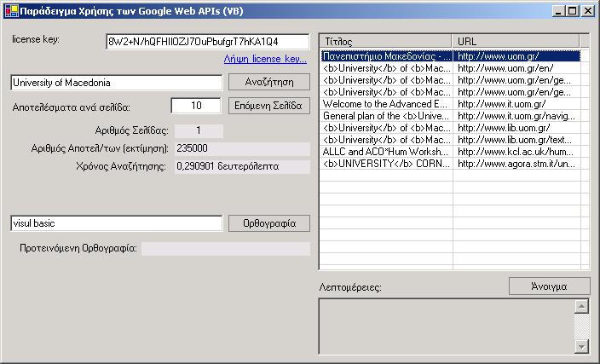Click the results per page field showing 10
This screenshot has height=364, width=600.
(x=196, y=106)
